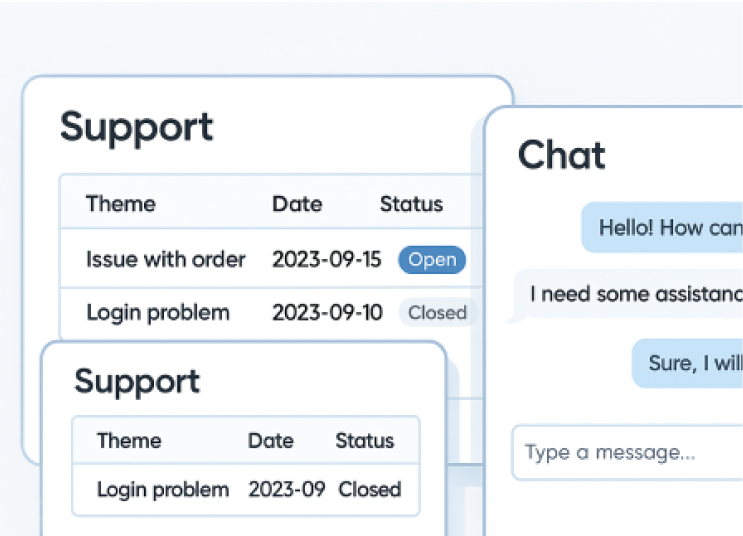Click Status header in the smaller Support card

[x=365, y=441]
